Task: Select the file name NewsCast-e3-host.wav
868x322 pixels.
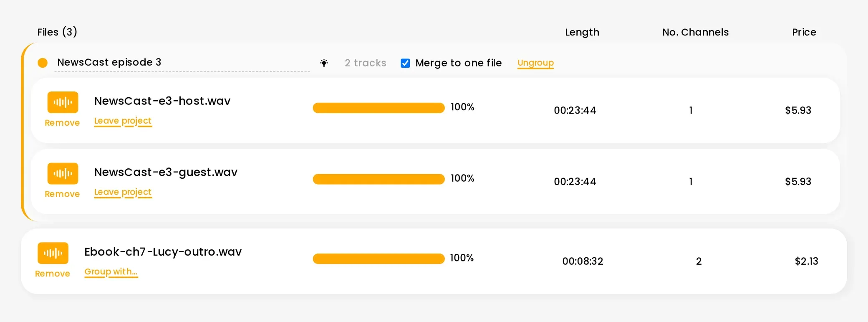Action: [x=162, y=101]
